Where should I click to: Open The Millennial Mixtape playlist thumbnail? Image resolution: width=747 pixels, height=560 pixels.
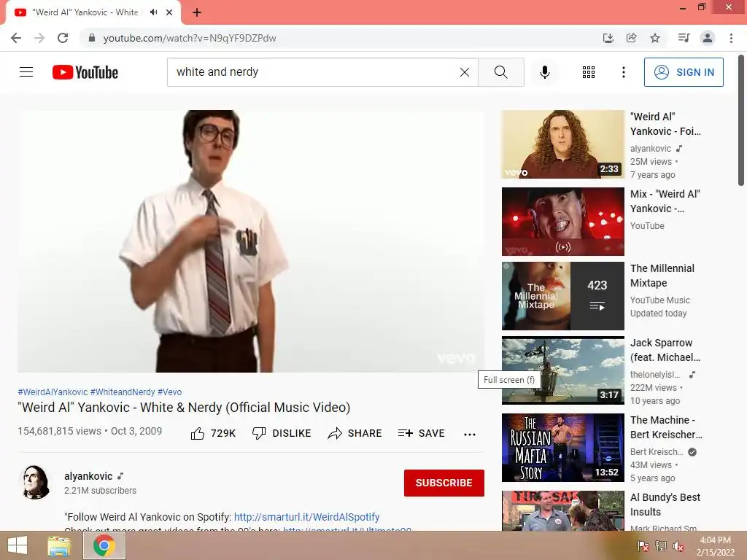tap(563, 296)
